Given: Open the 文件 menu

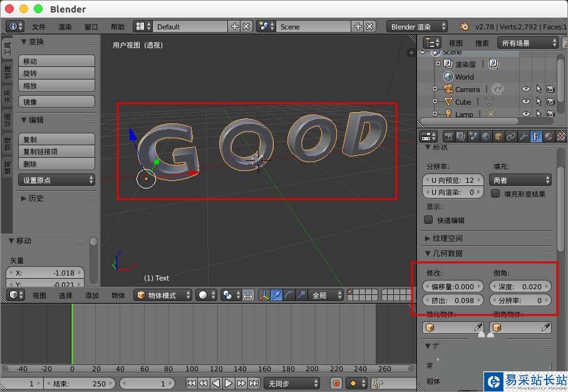Looking at the screenshot, I should coord(39,27).
